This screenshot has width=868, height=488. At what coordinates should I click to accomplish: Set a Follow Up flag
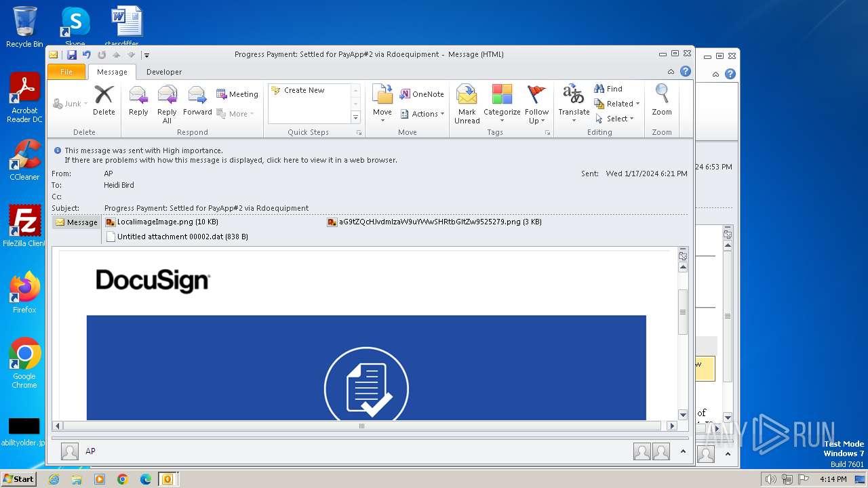point(536,104)
